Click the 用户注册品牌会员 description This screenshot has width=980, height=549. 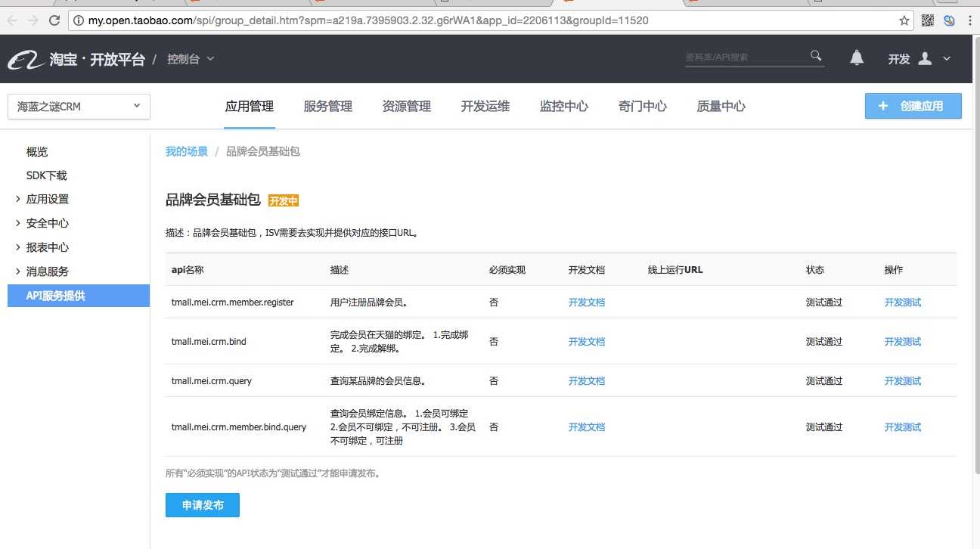pyautogui.click(x=369, y=302)
